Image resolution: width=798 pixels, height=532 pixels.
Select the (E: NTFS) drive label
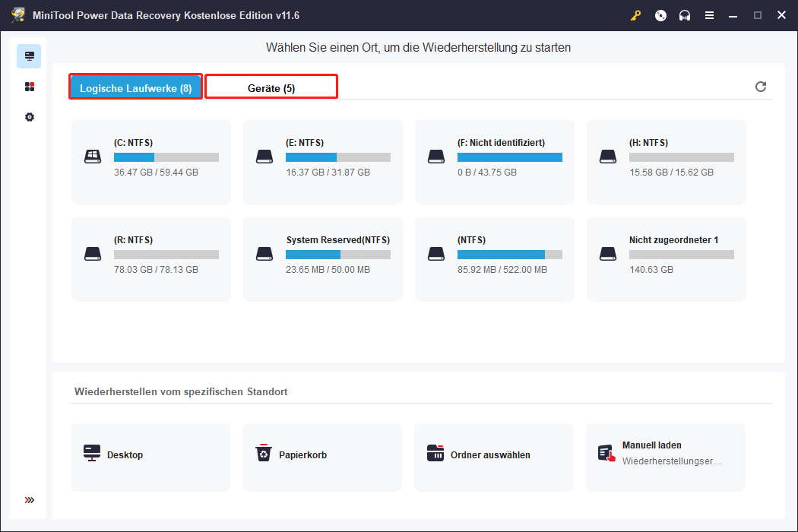click(x=305, y=143)
